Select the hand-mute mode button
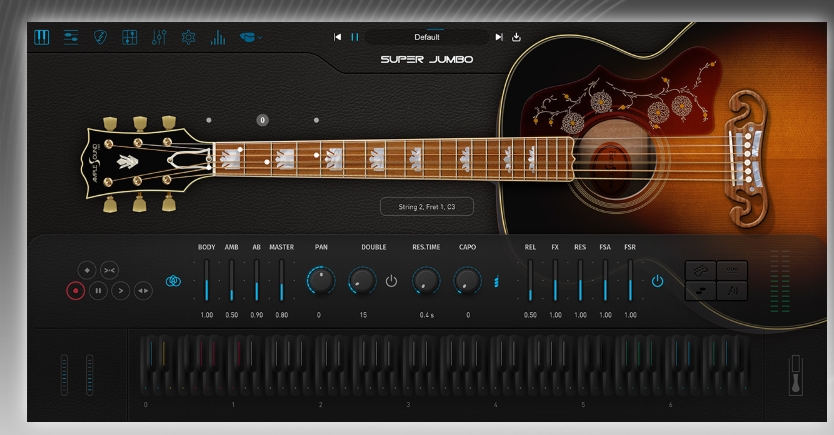Viewport: 834px width, 435px height. 732,291
